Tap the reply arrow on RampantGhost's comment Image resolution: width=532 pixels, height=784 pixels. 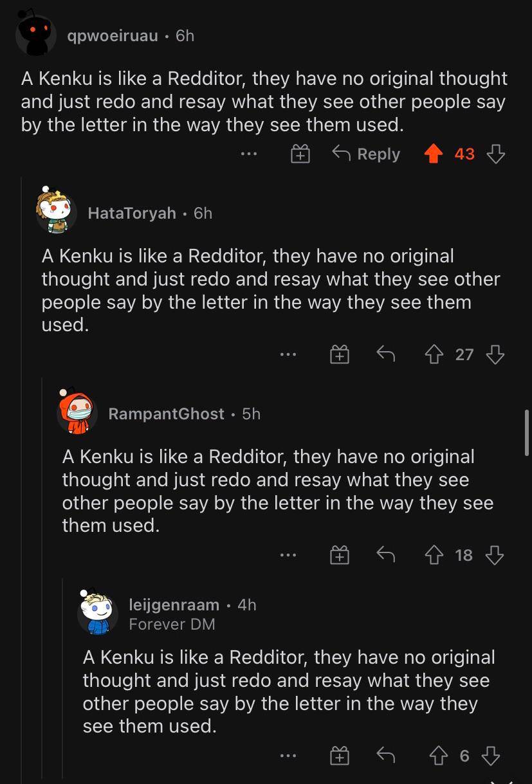click(x=385, y=555)
